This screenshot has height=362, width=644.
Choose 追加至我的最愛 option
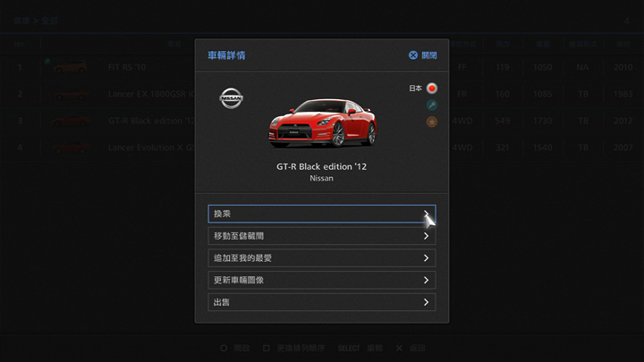click(322, 258)
